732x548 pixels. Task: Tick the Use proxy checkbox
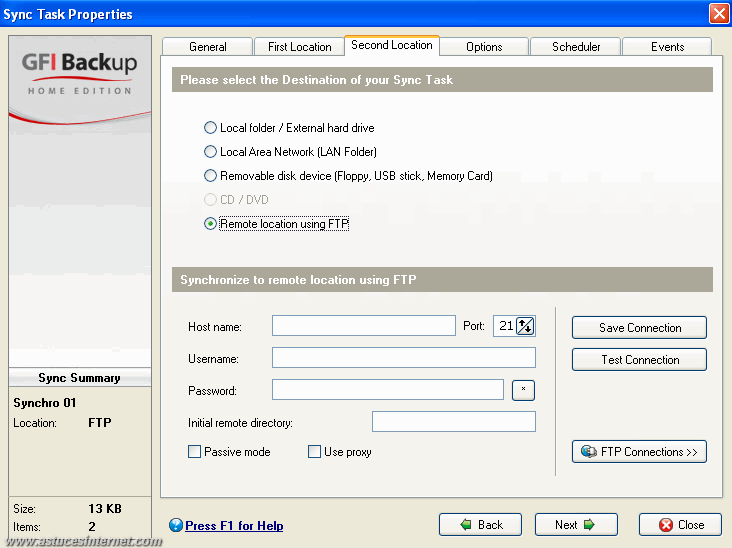click(x=314, y=452)
